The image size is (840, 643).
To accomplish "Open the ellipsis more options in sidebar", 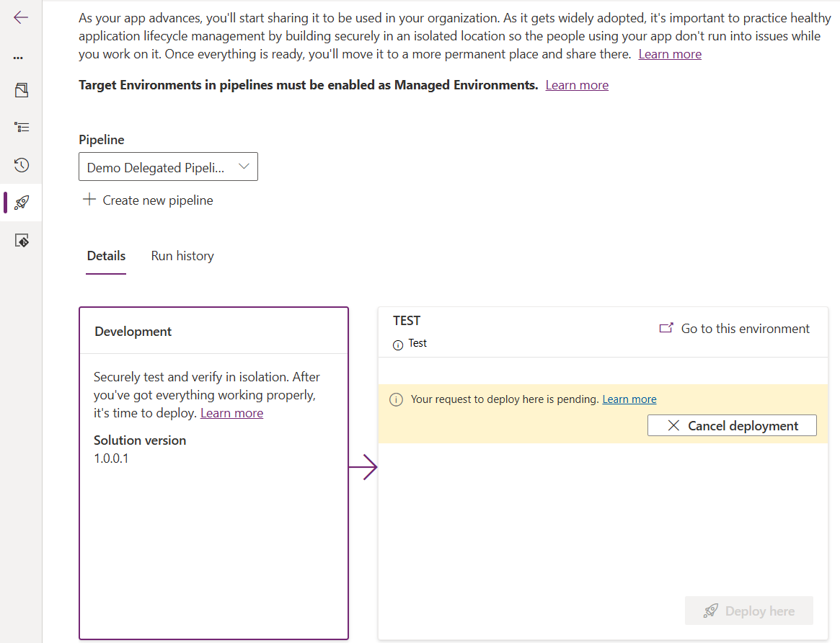I will (x=19, y=58).
